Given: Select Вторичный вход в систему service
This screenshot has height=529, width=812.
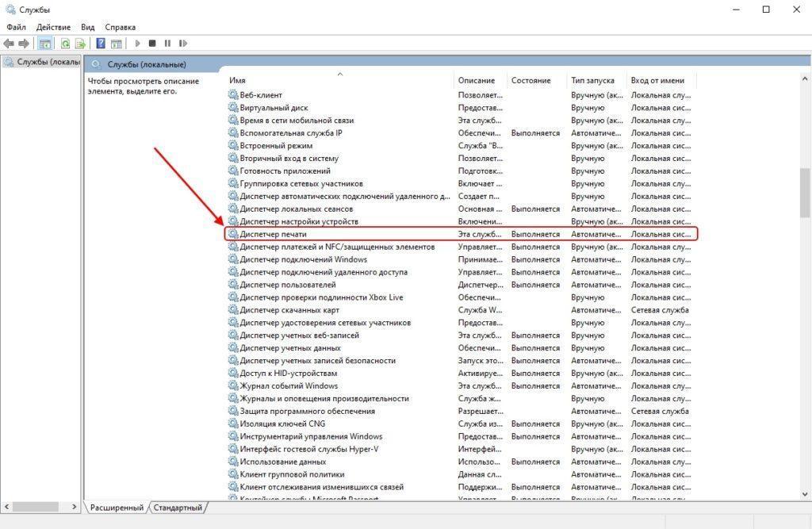Looking at the screenshot, I should click(x=289, y=159).
